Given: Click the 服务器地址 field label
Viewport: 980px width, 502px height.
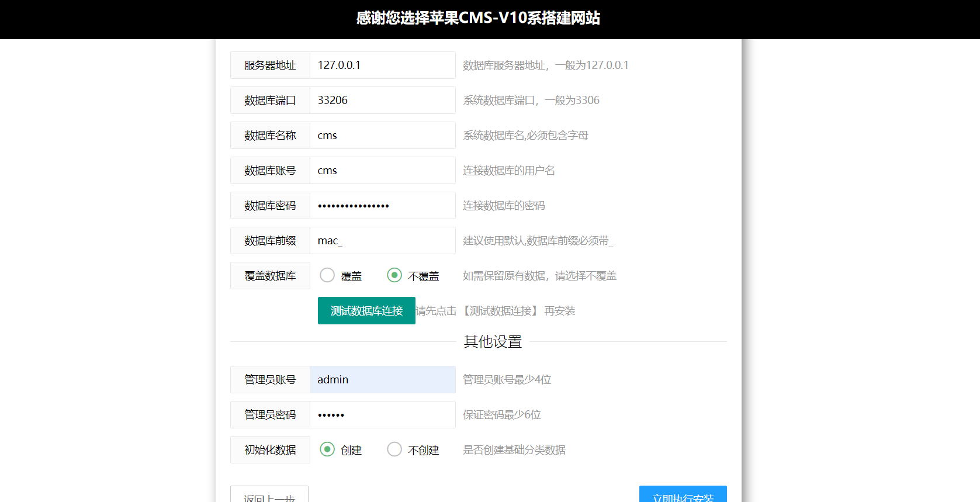Looking at the screenshot, I should tap(270, 65).
